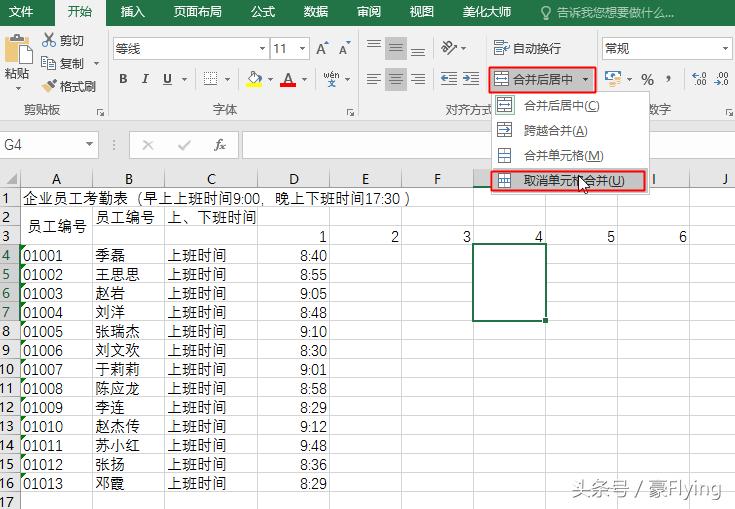Align text left
This screenshot has width=735, height=509.
(x=374, y=79)
